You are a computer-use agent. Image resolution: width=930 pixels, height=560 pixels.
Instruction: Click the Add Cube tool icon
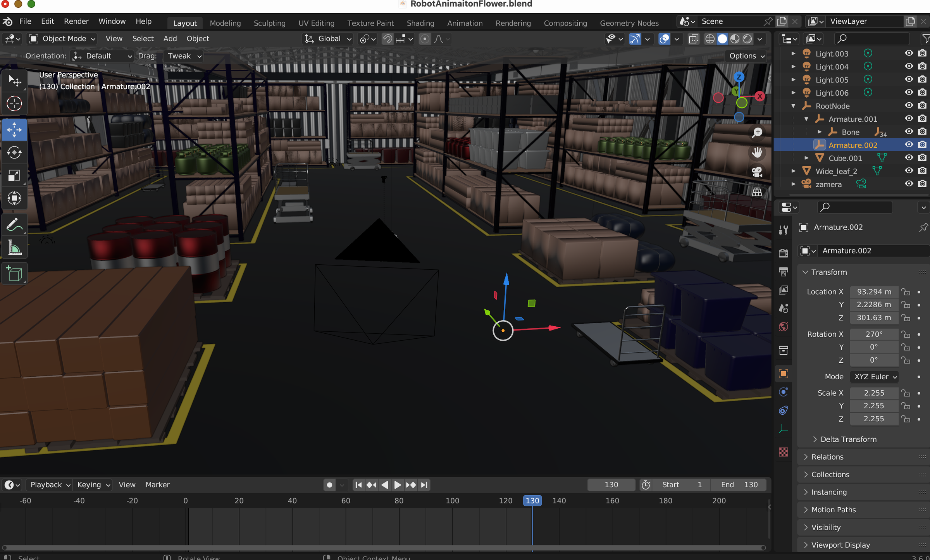(14, 274)
